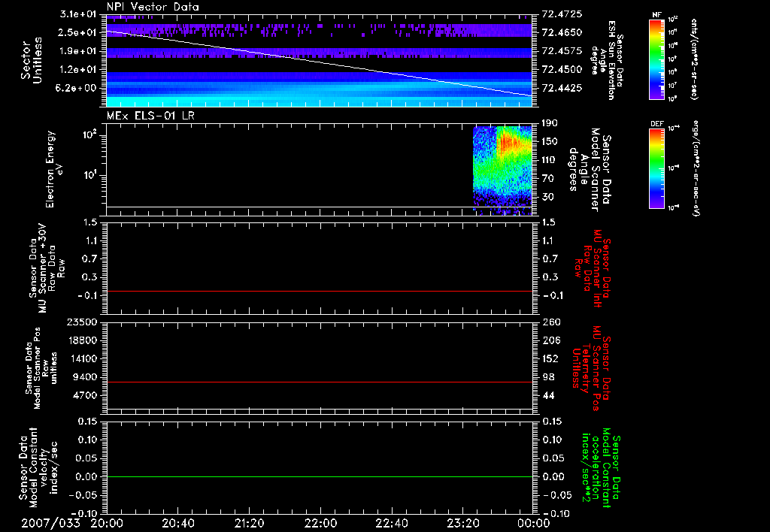
Task: Click the NF color scale bar
Action: pos(656,59)
